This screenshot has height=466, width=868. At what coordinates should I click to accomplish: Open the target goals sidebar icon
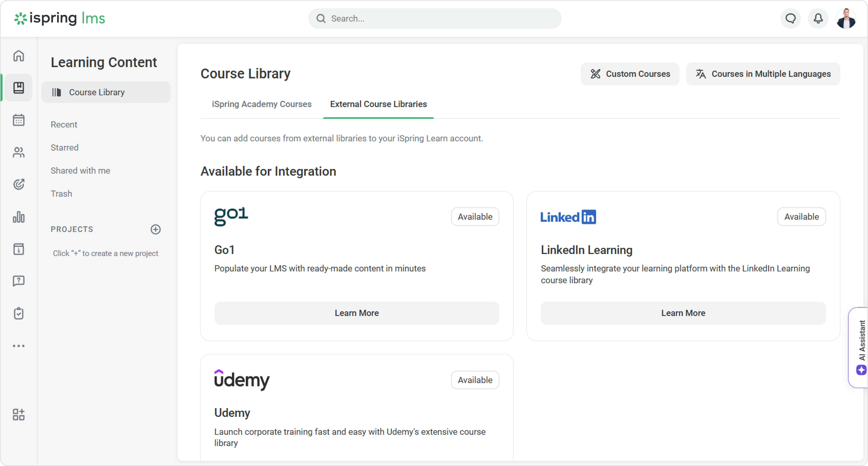[18, 184]
